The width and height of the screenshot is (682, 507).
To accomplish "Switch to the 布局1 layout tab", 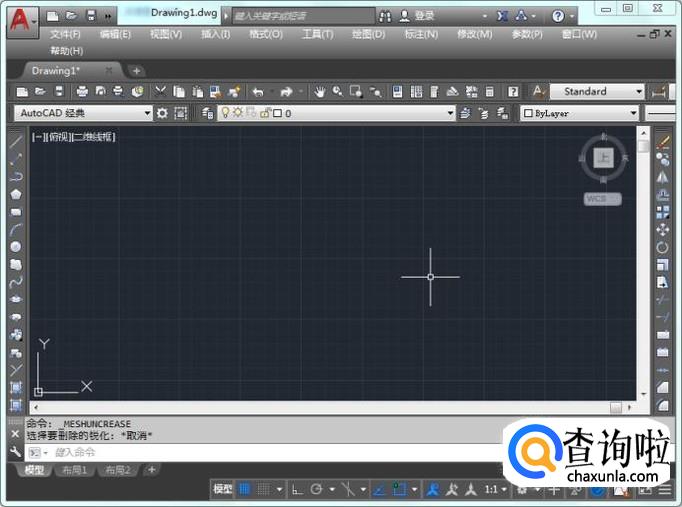I will [x=74, y=470].
